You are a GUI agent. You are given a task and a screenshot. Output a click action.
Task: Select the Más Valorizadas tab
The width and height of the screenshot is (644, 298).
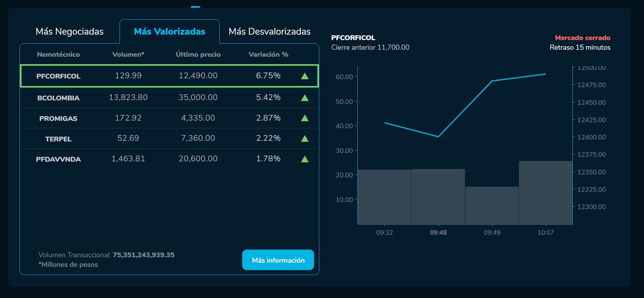(169, 31)
